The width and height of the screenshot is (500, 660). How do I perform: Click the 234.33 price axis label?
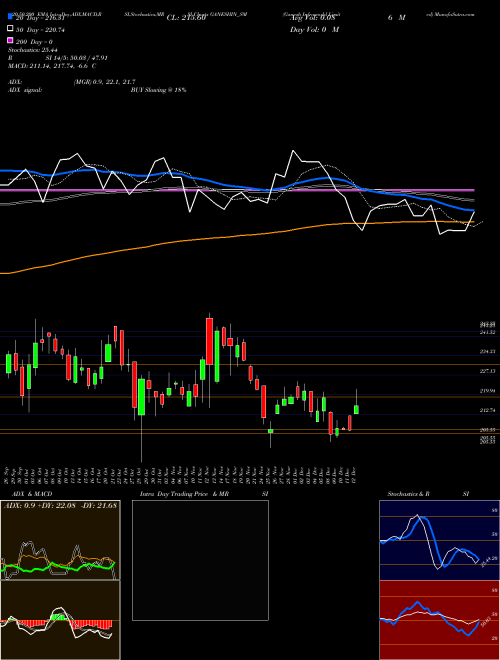pos(487,351)
